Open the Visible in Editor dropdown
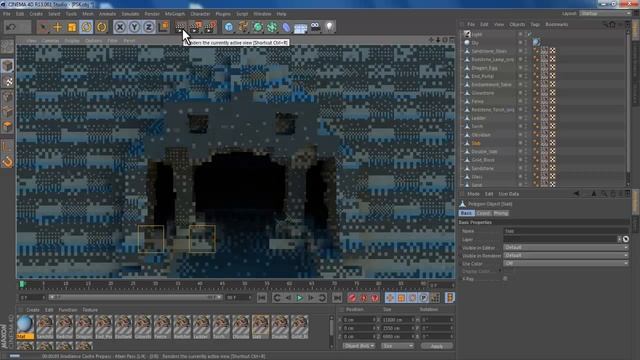640x360 pixels. pos(566,247)
